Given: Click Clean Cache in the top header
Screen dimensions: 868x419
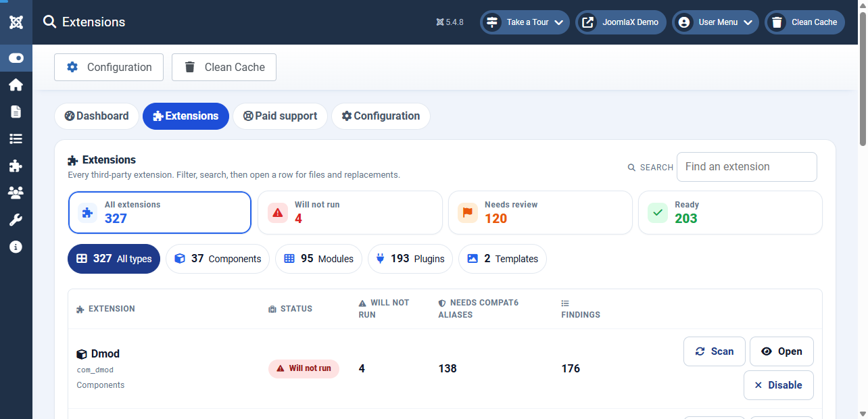Looking at the screenshot, I should tap(804, 22).
